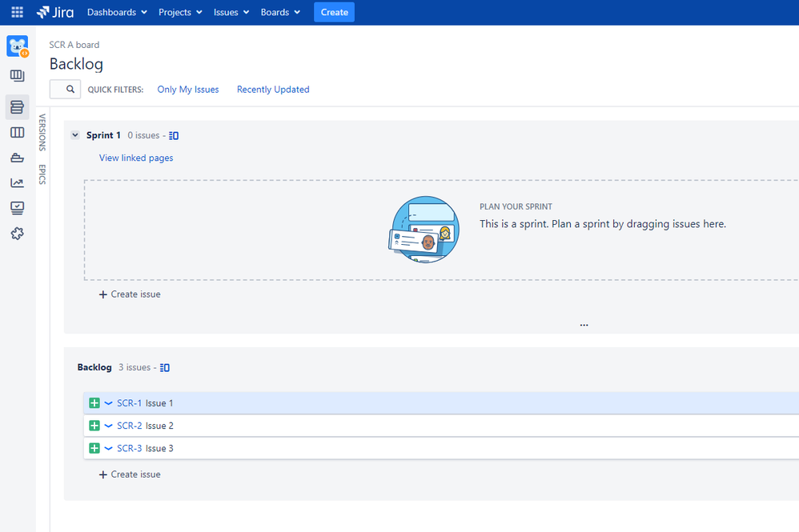
Task: Open the Dashboards dropdown menu
Action: pos(117,12)
